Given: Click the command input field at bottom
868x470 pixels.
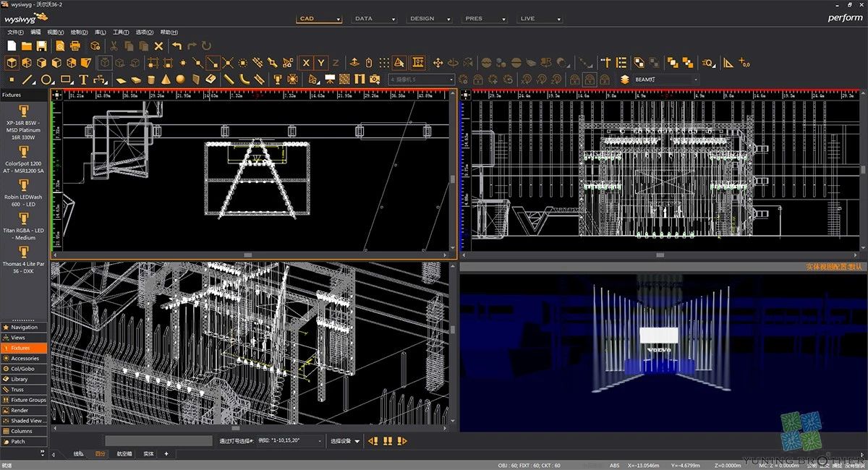Looking at the screenshot, I should click(x=158, y=440).
